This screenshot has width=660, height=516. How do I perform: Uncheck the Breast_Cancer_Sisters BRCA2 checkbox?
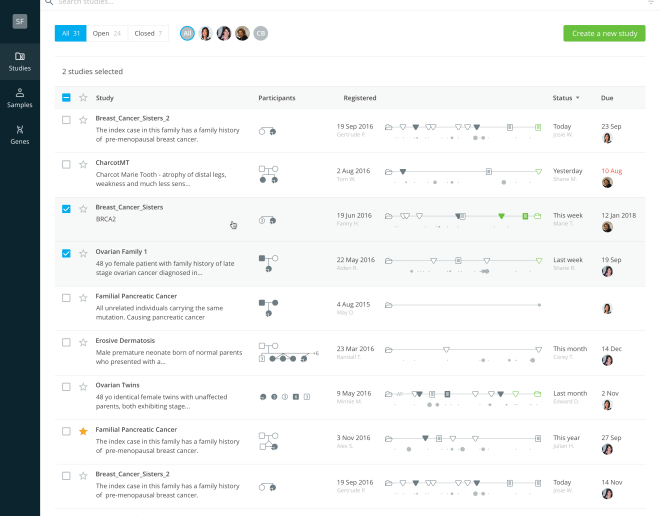[x=66, y=209]
